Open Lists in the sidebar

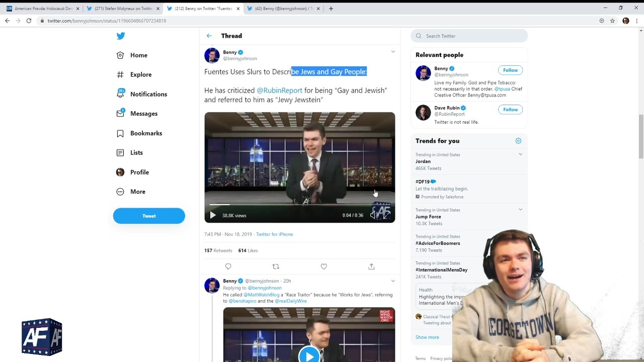129,153
